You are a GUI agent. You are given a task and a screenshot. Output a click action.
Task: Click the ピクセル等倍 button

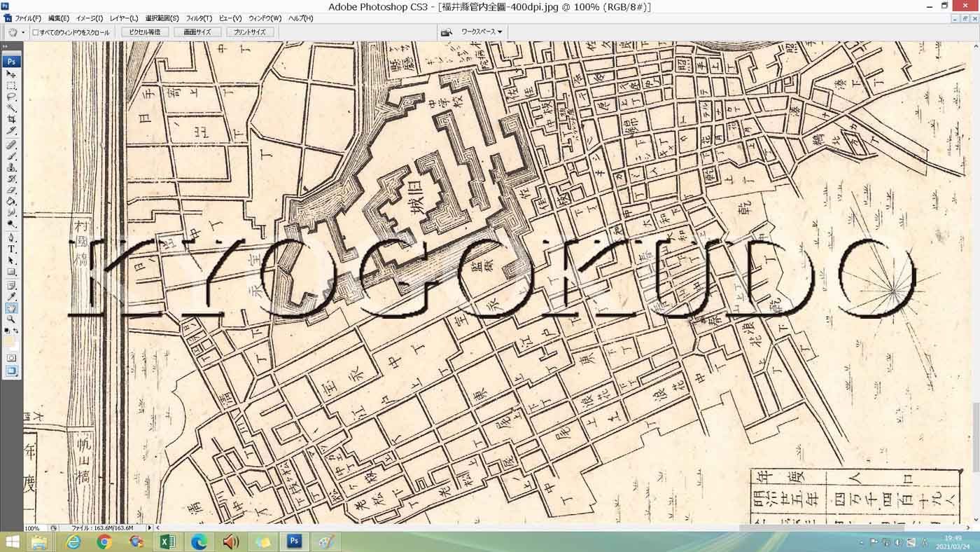pos(145,32)
